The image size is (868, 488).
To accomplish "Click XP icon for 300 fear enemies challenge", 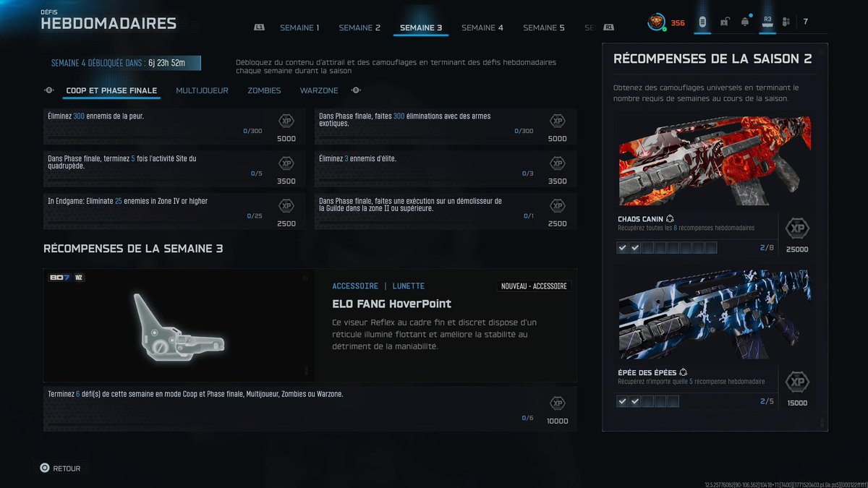I will [286, 121].
